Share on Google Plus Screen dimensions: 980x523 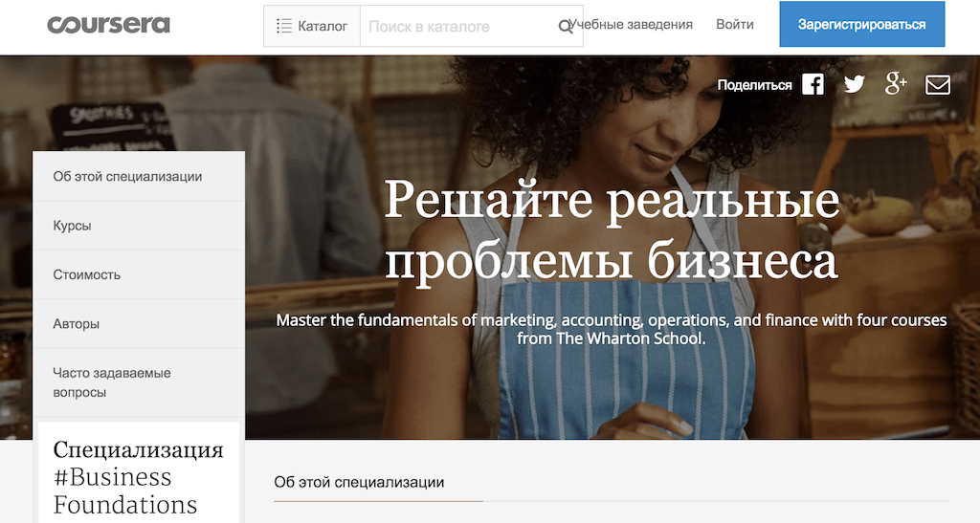(x=896, y=83)
